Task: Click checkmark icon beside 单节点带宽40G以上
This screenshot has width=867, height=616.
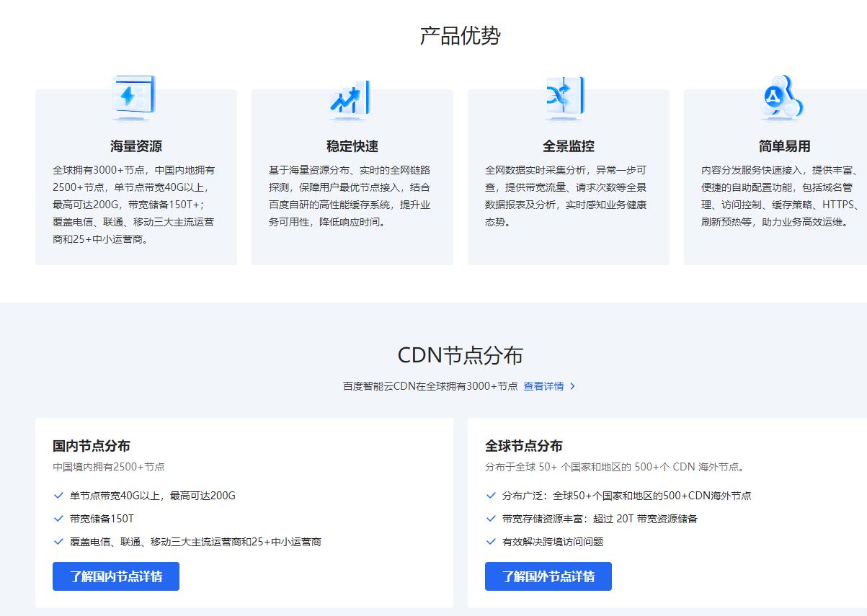Action: click(58, 496)
